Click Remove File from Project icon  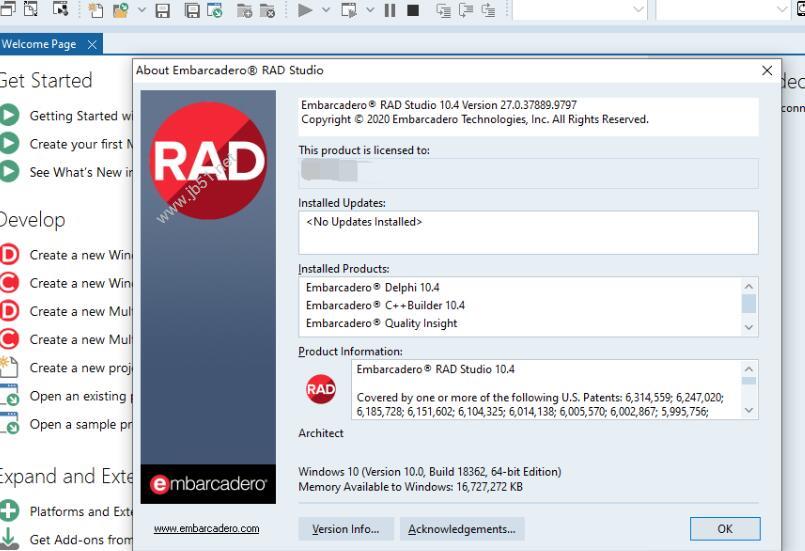tap(267, 10)
